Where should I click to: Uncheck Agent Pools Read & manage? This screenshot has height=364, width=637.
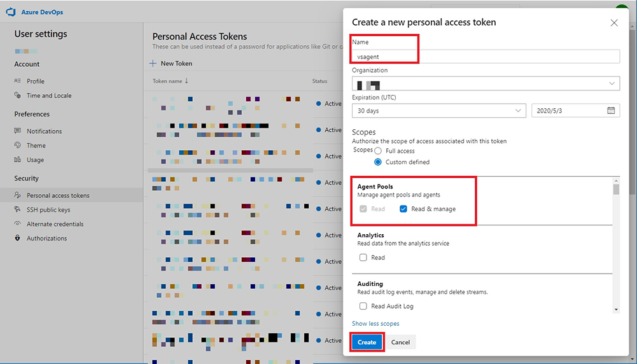click(403, 209)
